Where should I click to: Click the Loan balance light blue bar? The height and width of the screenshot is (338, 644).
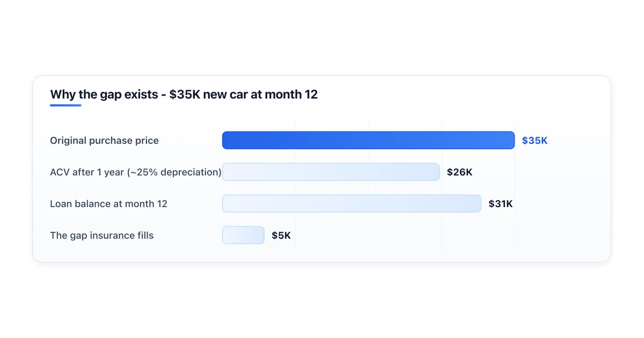pyautogui.click(x=352, y=203)
